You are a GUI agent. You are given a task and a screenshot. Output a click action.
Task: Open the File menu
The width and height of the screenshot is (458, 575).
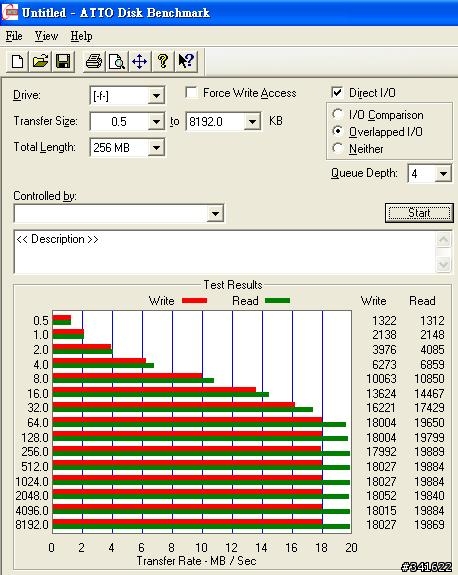14,36
